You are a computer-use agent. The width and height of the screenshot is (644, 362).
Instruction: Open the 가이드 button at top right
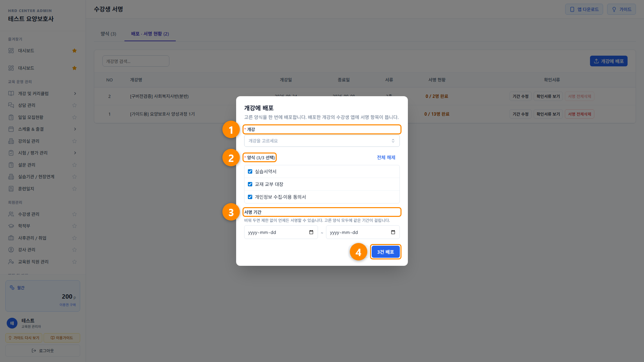621,9
